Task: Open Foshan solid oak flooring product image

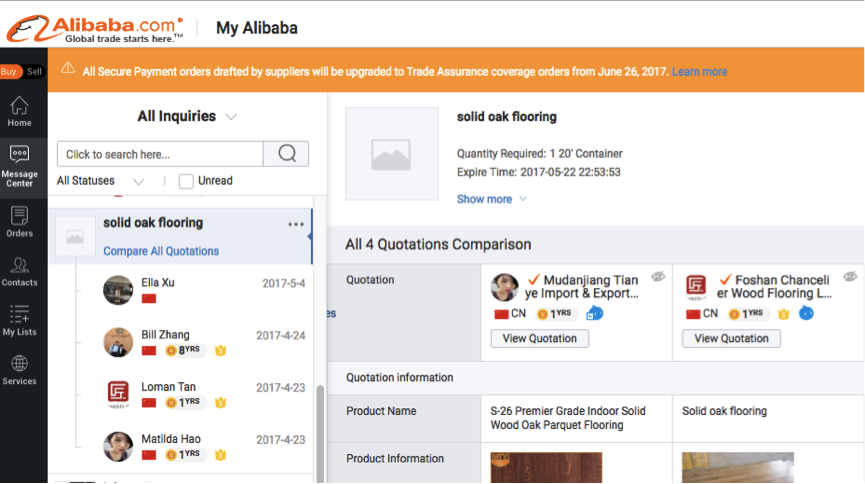Action: point(738,467)
